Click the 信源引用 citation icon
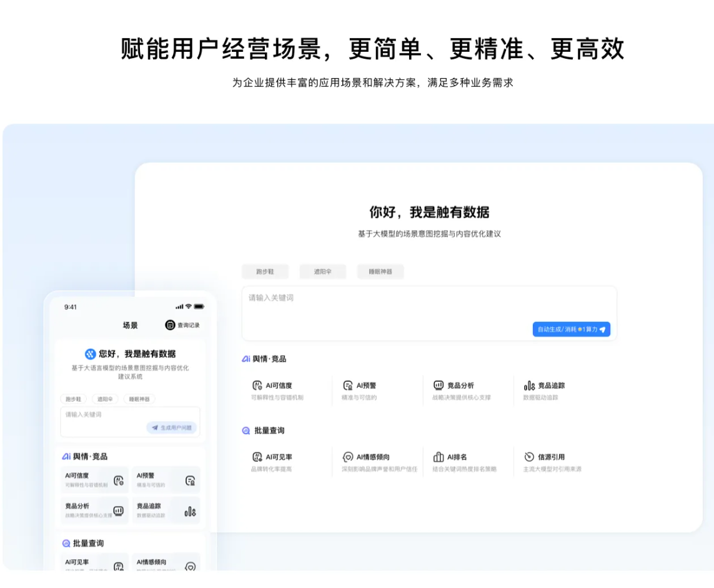Viewport: 714px width, 588px height. 528,457
